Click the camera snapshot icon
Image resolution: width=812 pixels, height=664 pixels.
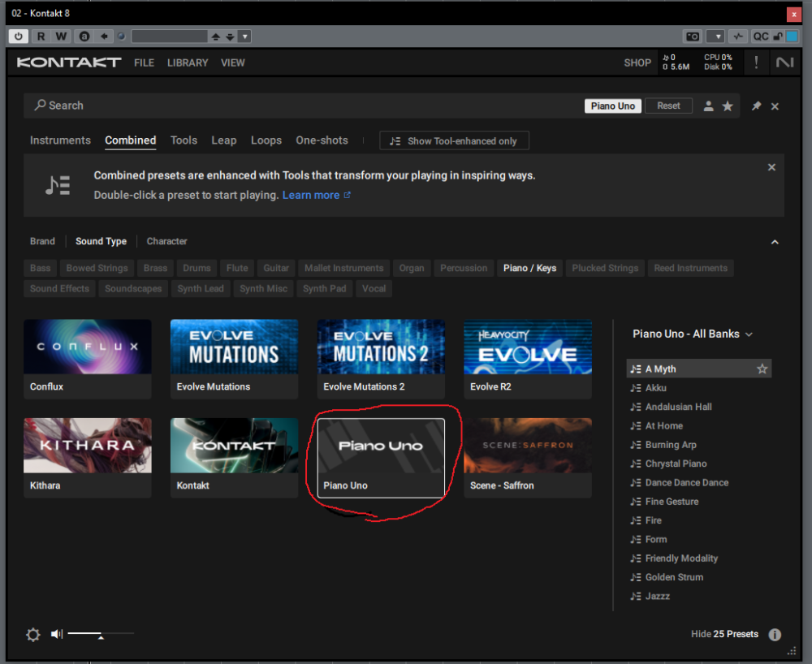[x=693, y=37]
